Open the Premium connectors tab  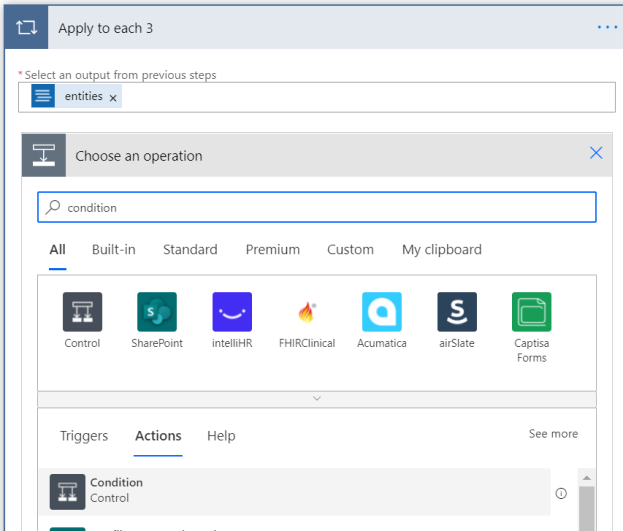[x=272, y=250]
